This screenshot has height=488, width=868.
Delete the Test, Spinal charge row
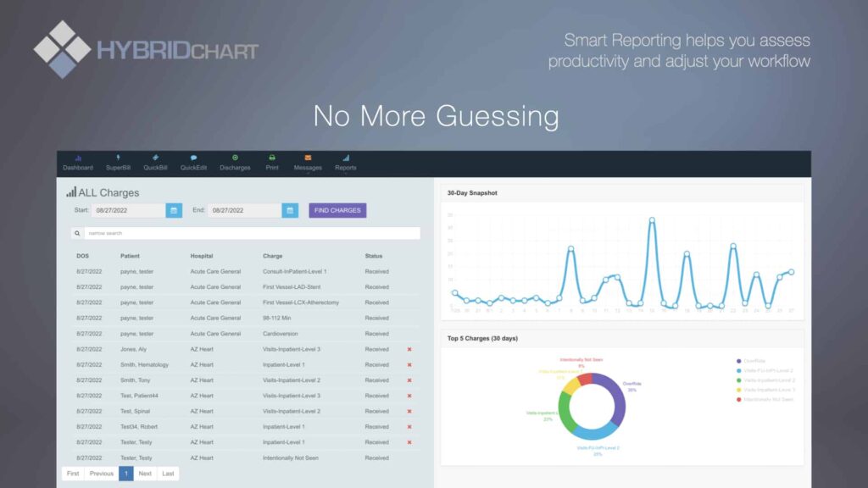[409, 411]
